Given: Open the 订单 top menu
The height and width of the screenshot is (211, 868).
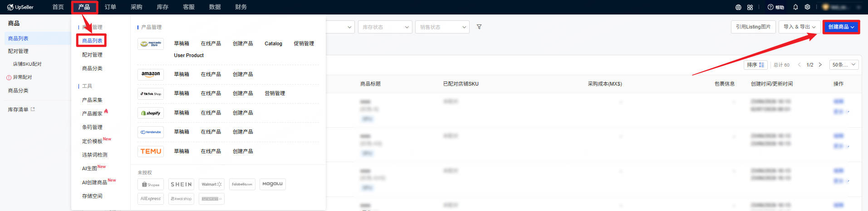Looking at the screenshot, I should [x=110, y=7].
